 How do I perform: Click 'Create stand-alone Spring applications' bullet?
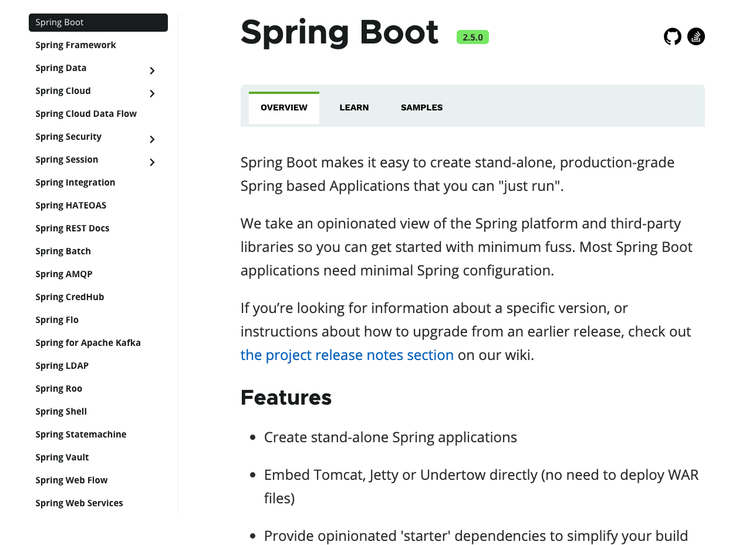tap(390, 438)
